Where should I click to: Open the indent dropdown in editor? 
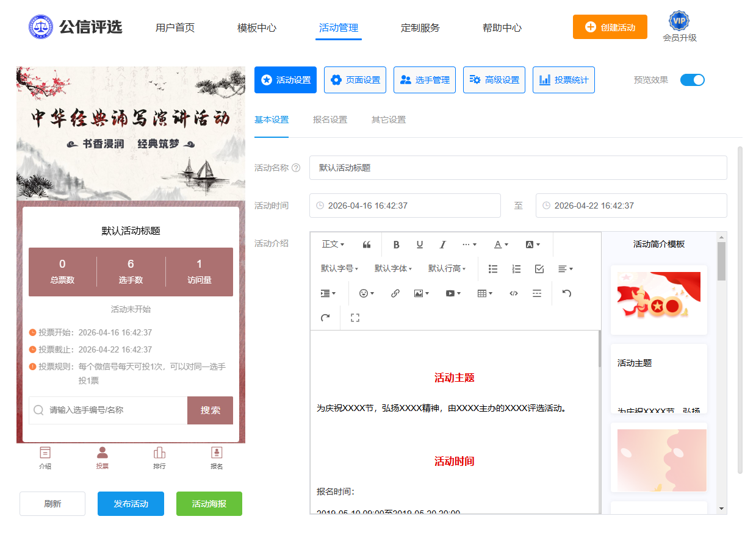[328, 293]
